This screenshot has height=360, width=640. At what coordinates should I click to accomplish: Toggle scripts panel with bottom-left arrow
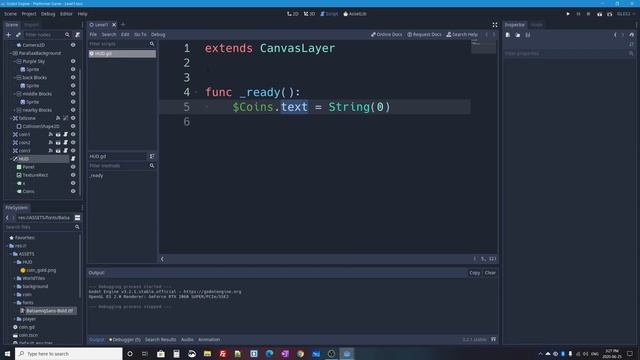[x=162, y=259]
